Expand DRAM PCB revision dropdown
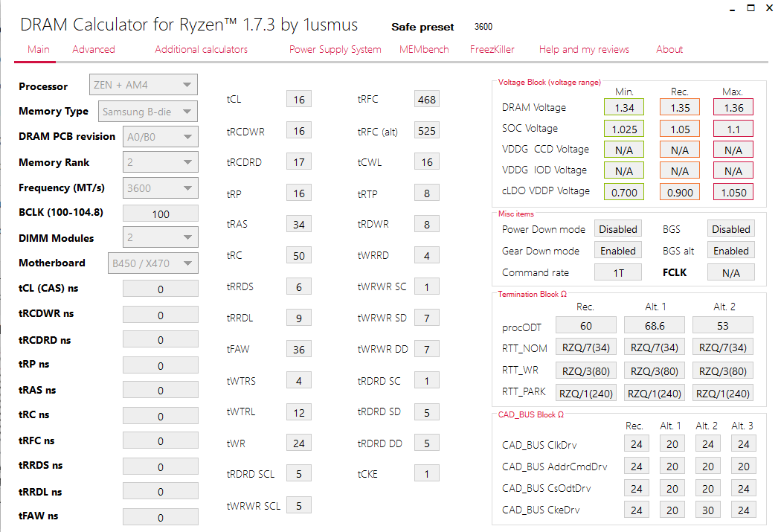 pyautogui.click(x=161, y=137)
